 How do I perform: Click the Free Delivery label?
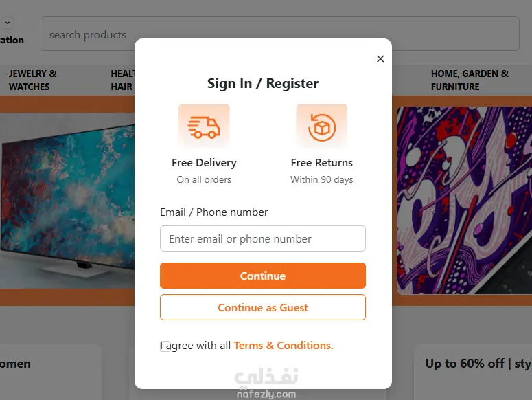[x=204, y=163]
